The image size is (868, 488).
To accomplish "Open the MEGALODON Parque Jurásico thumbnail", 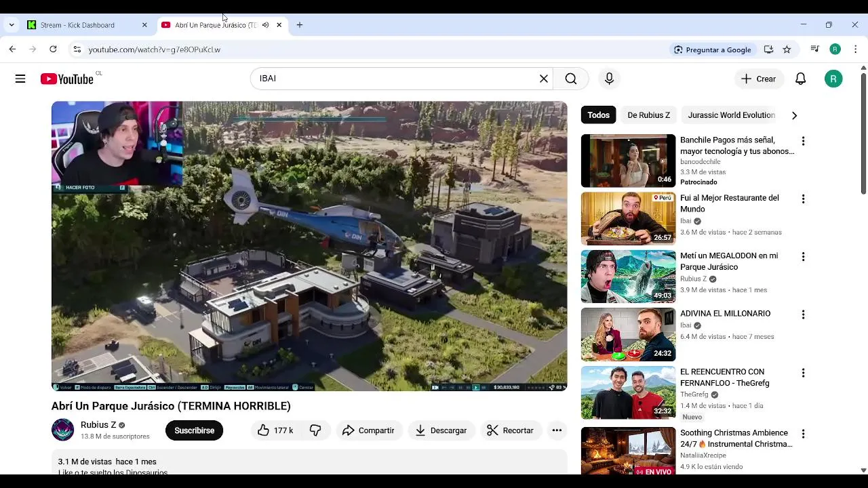I will coord(628,277).
